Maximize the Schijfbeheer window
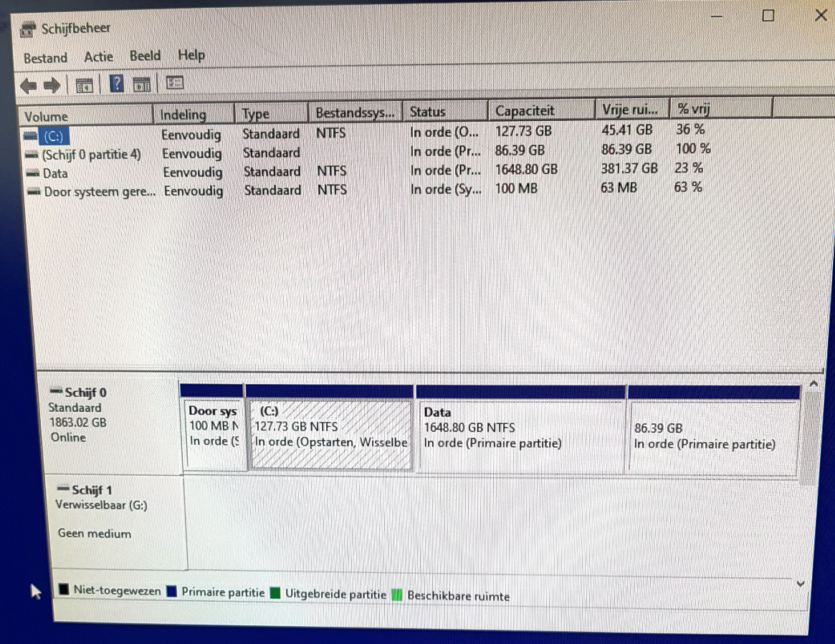Screen dimensions: 835x644 [768, 16]
